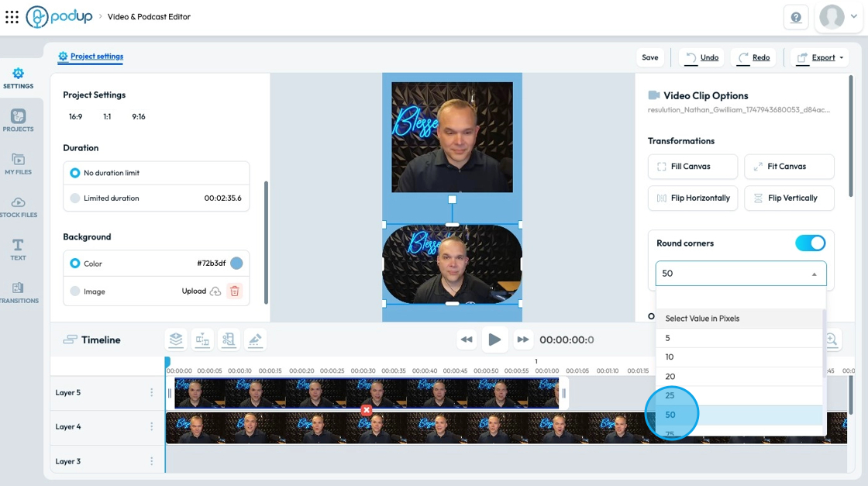Open the Transitions sidebar panel
This screenshot has height=486, width=868.
(x=19, y=292)
